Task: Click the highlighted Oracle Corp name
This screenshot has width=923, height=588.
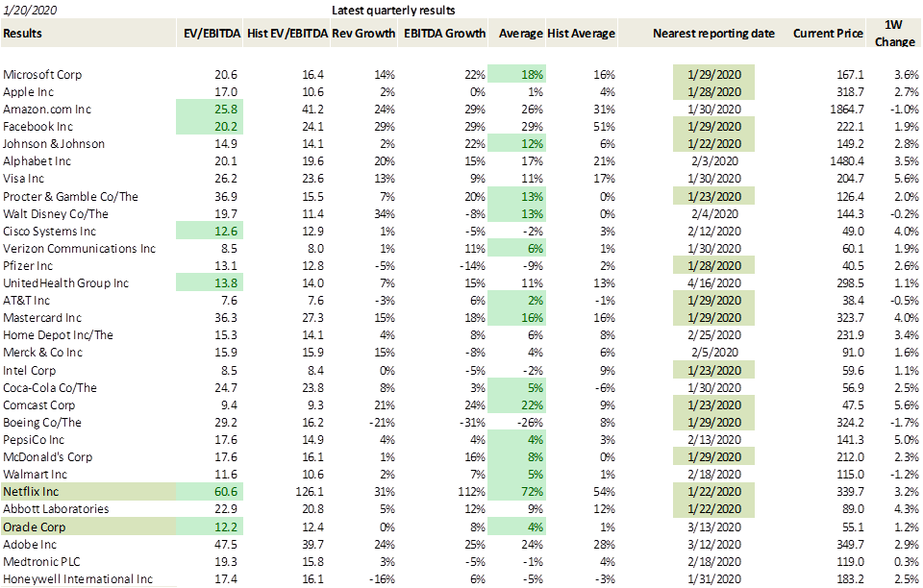Action: 35,527
